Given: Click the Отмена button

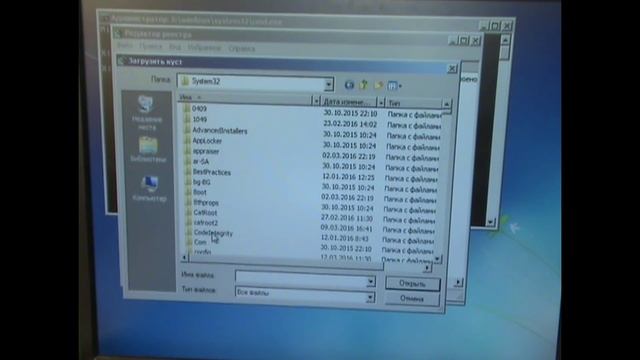Looking at the screenshot, I should click(x=412, y=299).
